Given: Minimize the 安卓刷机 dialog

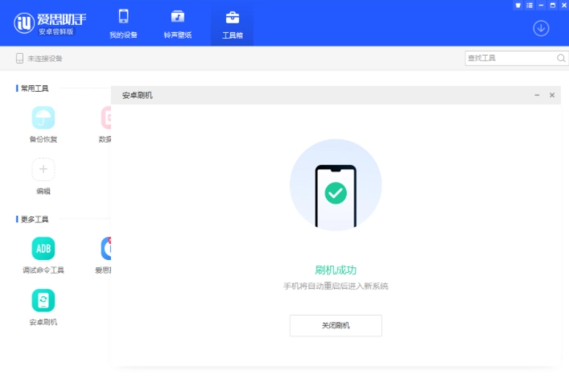Looking at the screenshot, I should click(537, 95).
